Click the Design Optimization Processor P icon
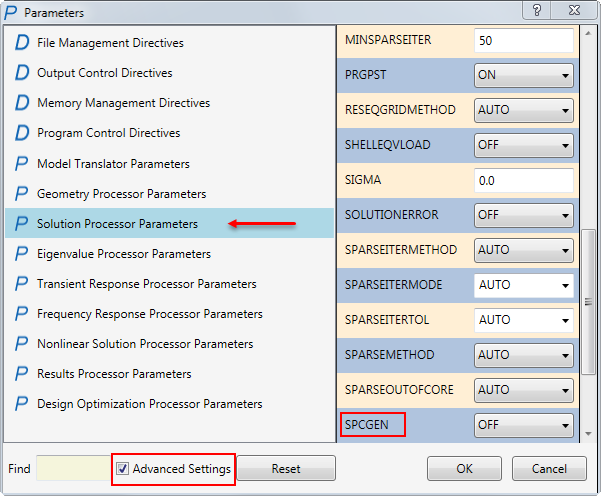 click(22, 404)
